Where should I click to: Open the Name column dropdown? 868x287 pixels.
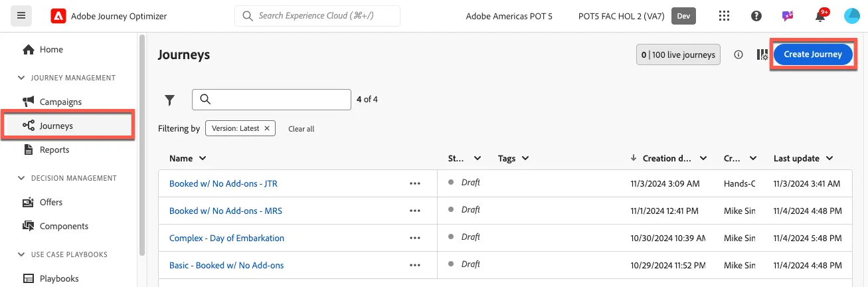click(203, 159)
